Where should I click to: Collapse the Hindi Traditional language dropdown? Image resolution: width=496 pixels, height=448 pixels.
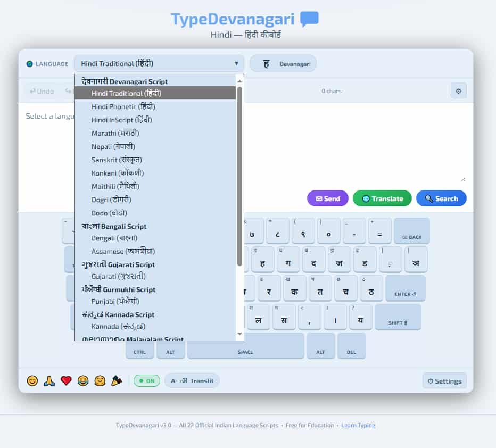pyautogui.click(x=159, y=63)
